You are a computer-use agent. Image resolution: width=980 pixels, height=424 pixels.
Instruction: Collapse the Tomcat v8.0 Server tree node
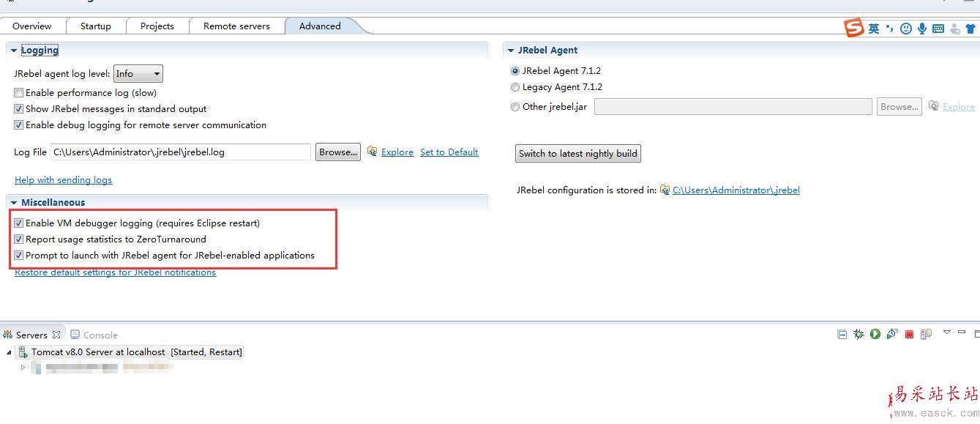(x=9, y=352)
